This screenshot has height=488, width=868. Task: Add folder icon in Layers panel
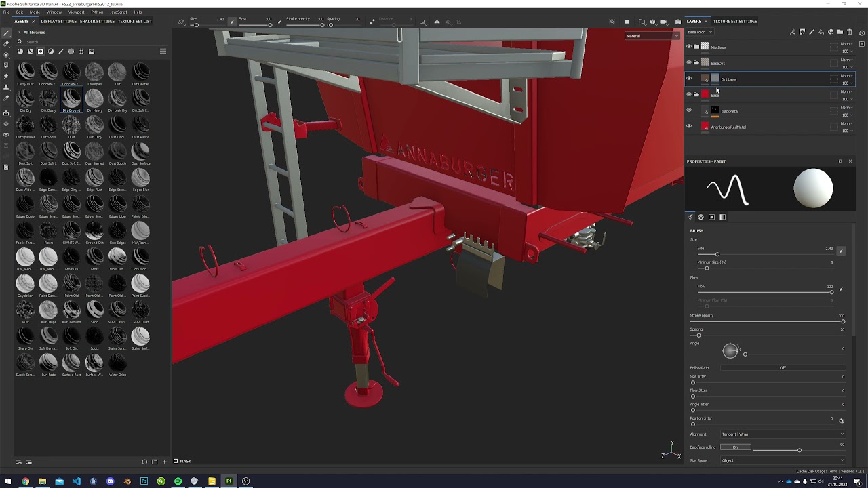(840, 32)
